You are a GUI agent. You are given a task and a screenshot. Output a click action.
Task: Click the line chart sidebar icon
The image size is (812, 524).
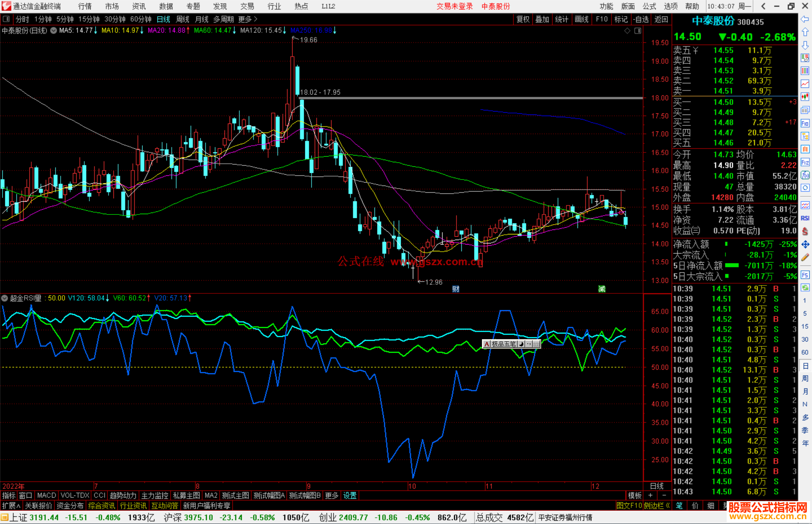point(805,84)
